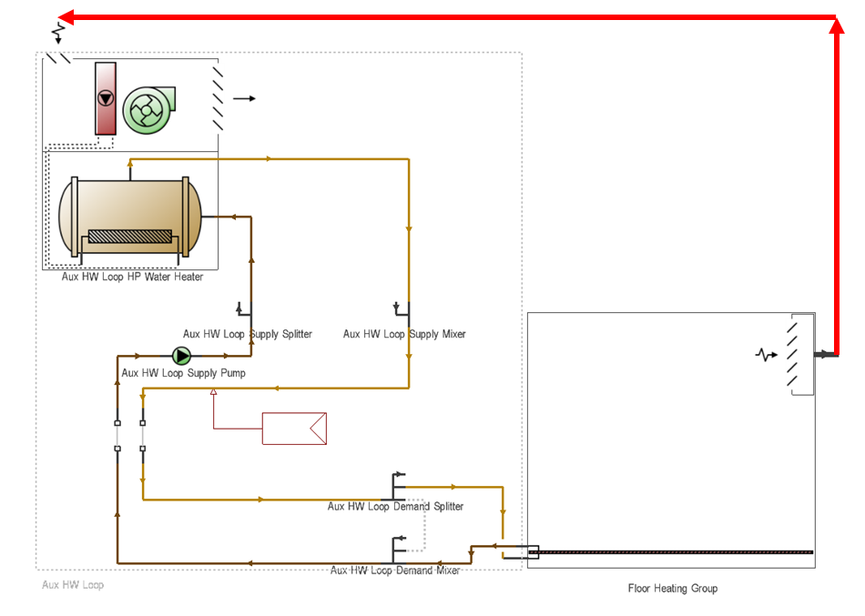Click the Aux HW Loop Demand Mixer symbol
The width and height of the screenshot is (865, 616).
pos(399,550)
